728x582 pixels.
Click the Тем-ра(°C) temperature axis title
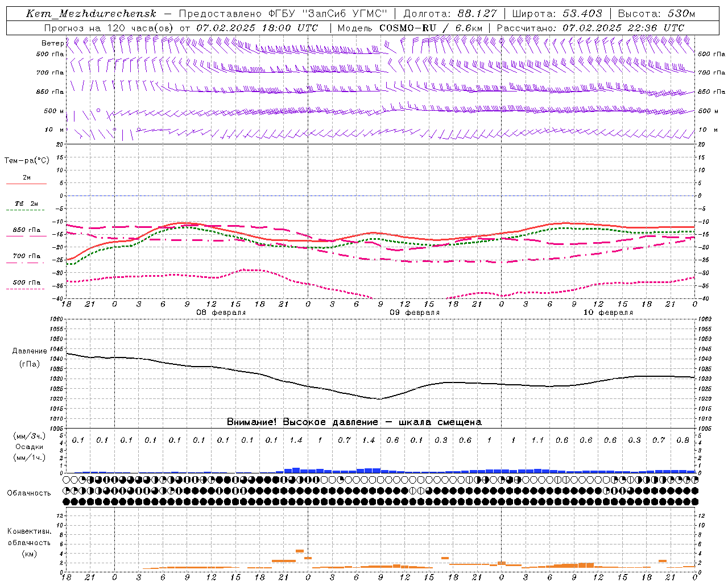pos(27,161)
